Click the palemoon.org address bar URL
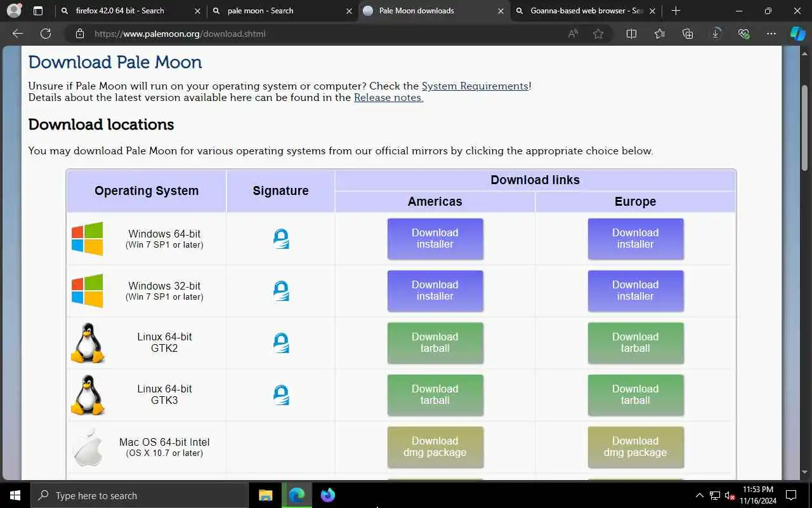The width and height of the screenshot is (812, 508). pyautogui.click(x=180, y=34)
